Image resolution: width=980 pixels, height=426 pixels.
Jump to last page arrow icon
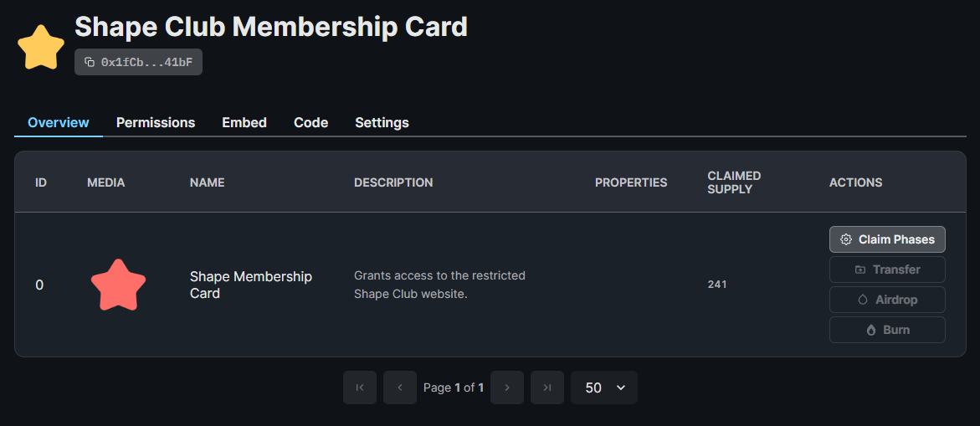(x=547, y=388)
